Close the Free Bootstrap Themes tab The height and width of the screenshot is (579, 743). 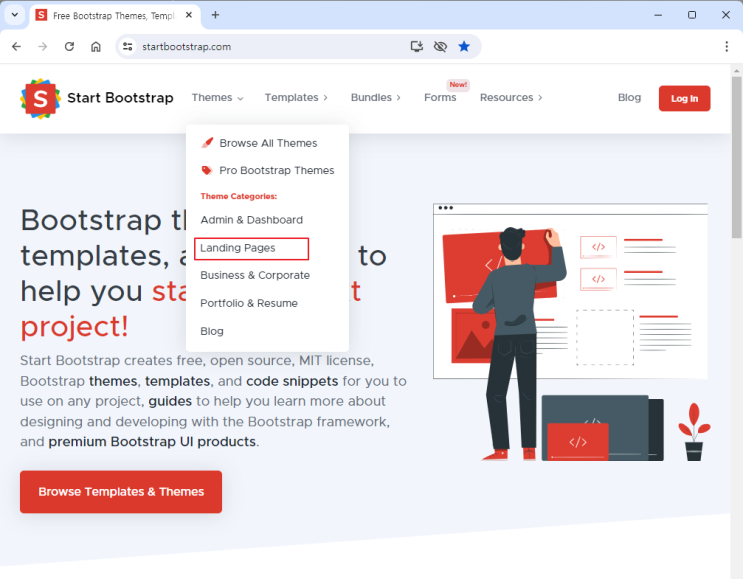(x=189, y=15)
